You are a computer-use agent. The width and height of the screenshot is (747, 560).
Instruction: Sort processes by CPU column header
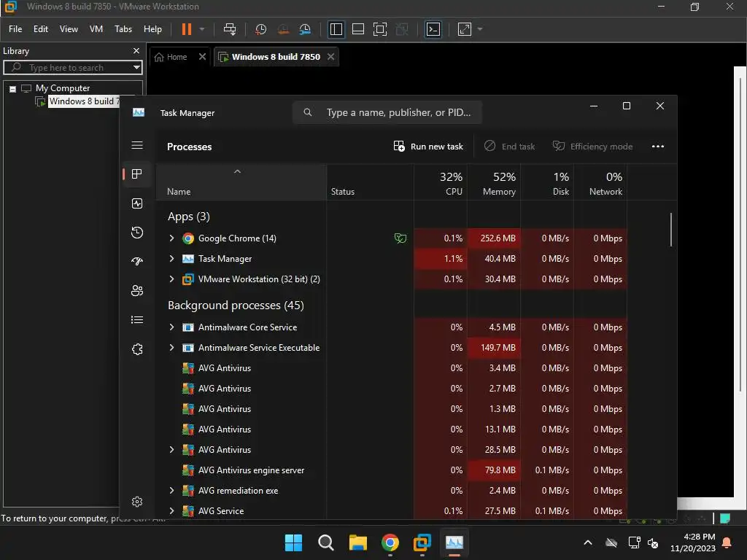click(x=441, y=183)
